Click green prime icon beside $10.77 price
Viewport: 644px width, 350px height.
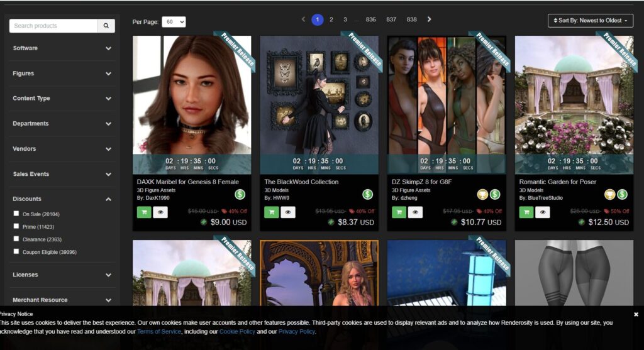click(x=454, y=222)
